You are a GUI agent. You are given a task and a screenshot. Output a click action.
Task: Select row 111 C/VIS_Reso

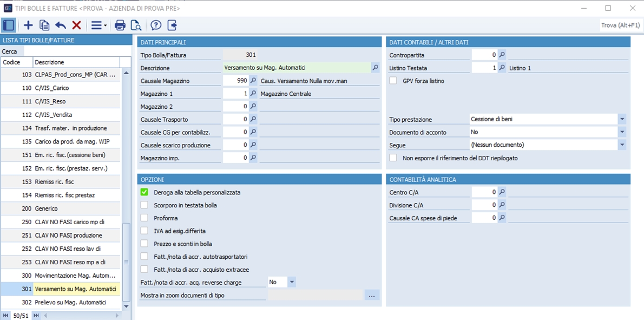click(61, 101)
